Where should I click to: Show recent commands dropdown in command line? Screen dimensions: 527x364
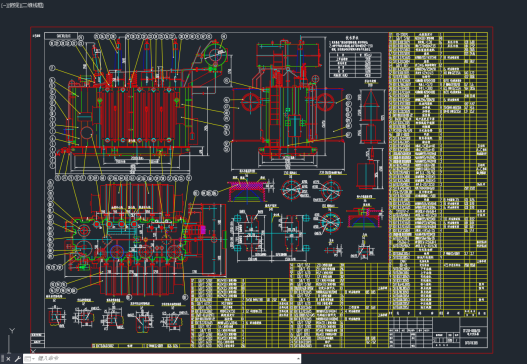pyautogui.click(x=29, y=359)
